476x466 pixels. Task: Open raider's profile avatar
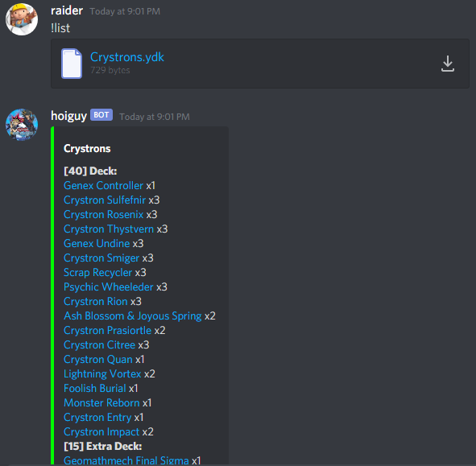pyautogui.click(x=22, y=19)
